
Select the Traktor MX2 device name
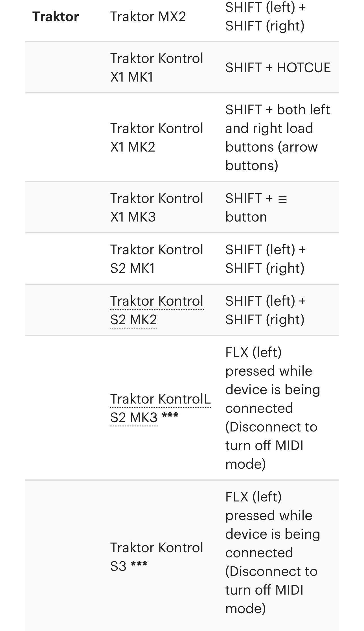(x=148, y=17)
